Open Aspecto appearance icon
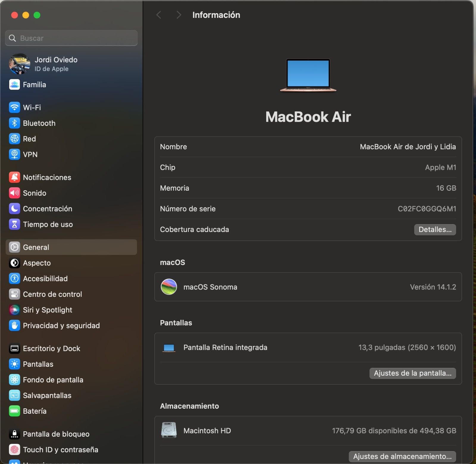The width and height of the screenshot is (476, 464). (x=14, y=263)
